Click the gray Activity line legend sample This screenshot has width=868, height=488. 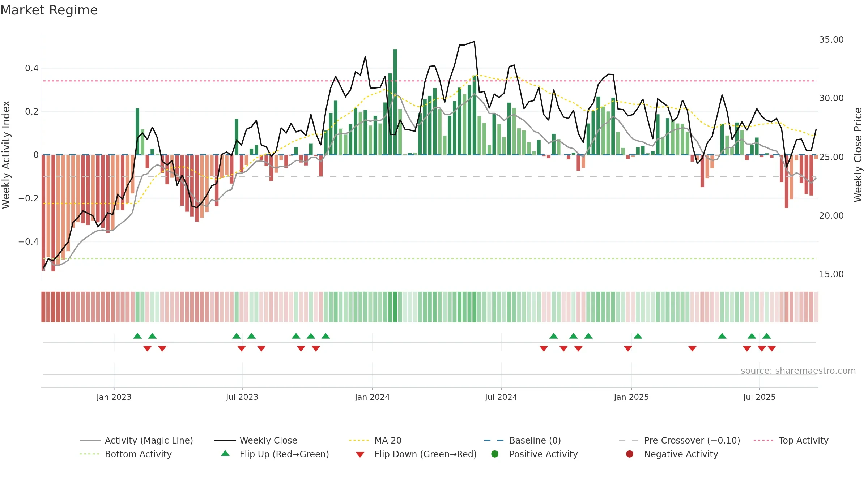90,440
